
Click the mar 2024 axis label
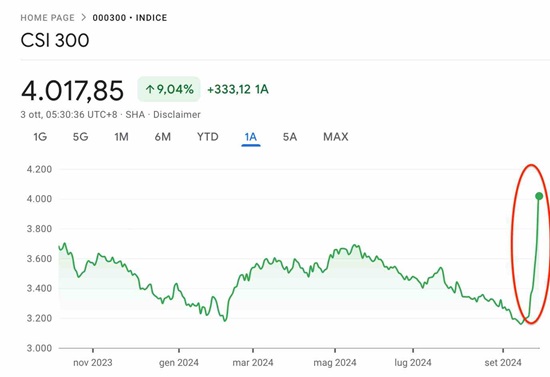click(x=253, y=363)
